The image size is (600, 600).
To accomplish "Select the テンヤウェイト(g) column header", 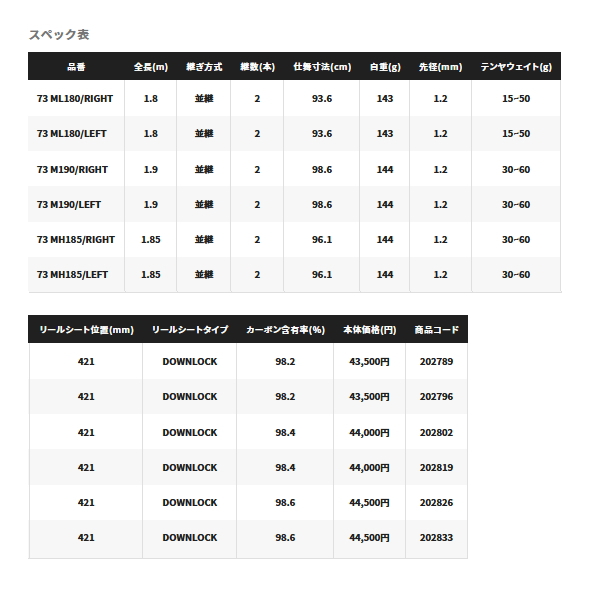I will tap(516, 67).
